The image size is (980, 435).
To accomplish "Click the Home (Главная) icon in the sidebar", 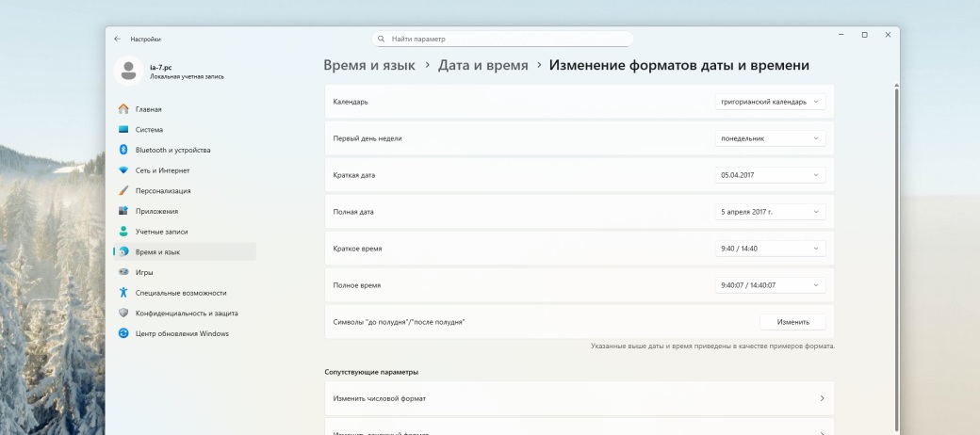I will [123, 109].
